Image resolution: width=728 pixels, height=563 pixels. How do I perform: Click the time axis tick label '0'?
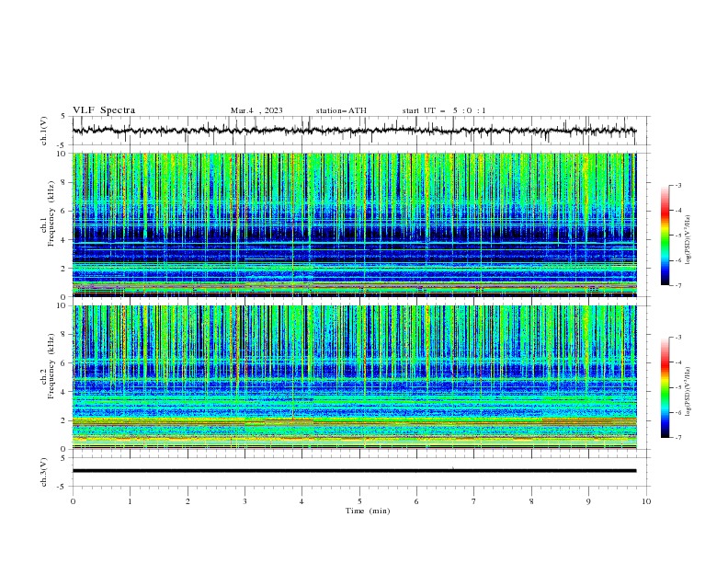[x=73, y=501]
